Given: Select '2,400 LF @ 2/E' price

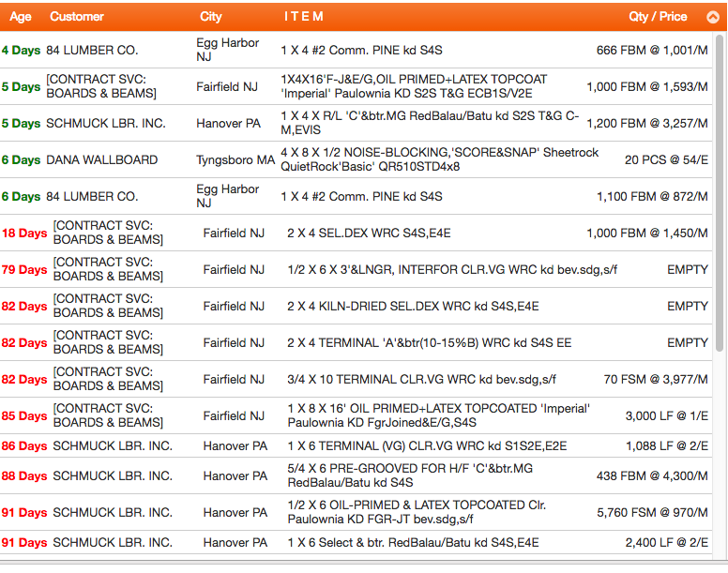Looking at the screenshot, I should click(667, 543).
